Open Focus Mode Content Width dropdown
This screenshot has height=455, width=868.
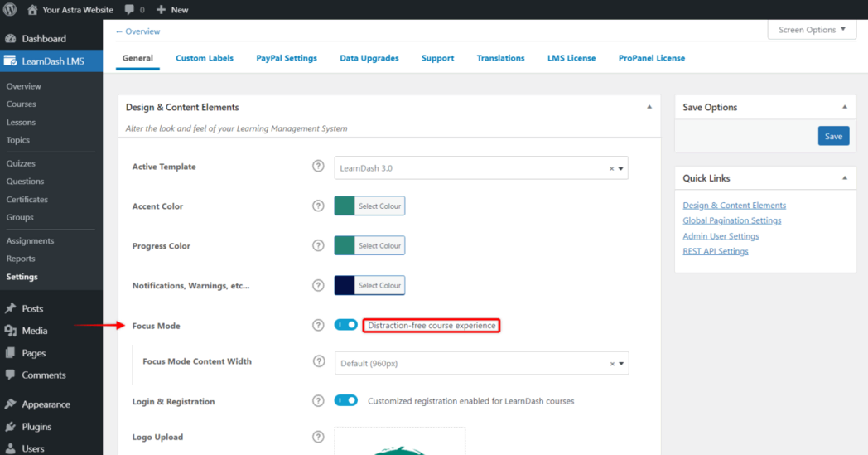point(480,364)
